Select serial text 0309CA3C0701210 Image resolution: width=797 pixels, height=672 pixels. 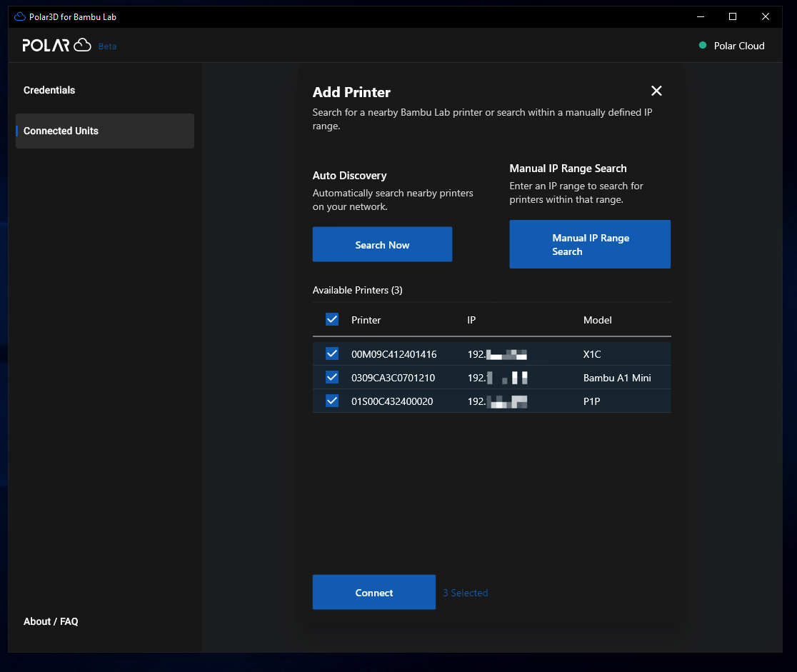coord(393,378)
